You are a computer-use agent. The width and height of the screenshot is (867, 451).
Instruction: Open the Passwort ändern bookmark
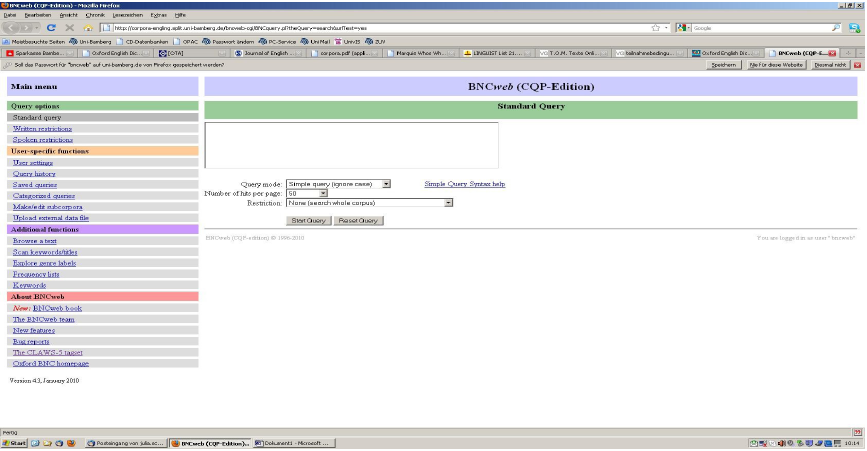pyautogui.click(x=228, y=41)
